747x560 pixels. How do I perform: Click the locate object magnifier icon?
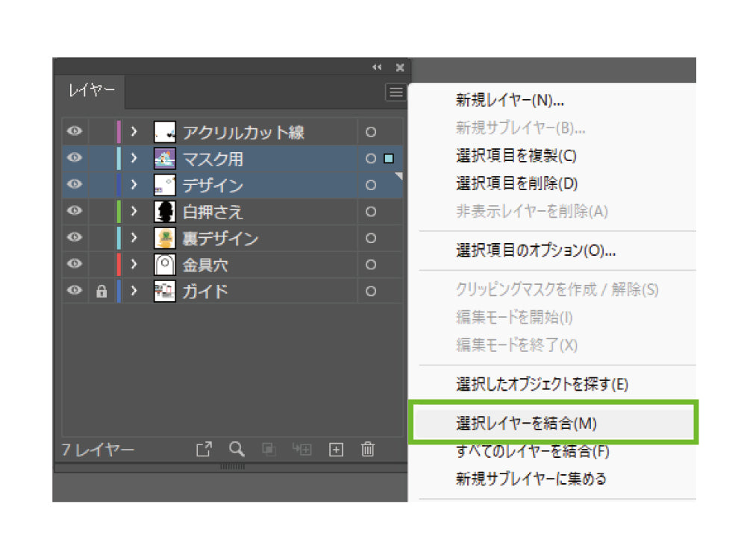237,449
